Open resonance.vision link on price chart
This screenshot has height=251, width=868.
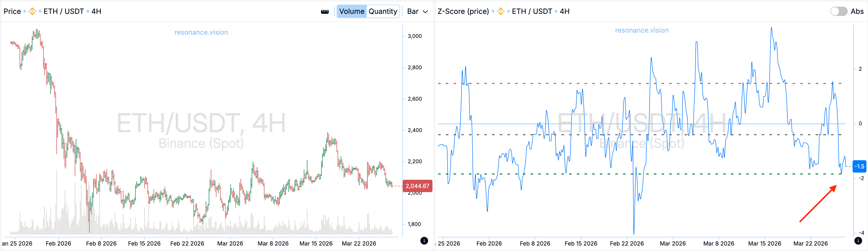click(x=201, y=32)
